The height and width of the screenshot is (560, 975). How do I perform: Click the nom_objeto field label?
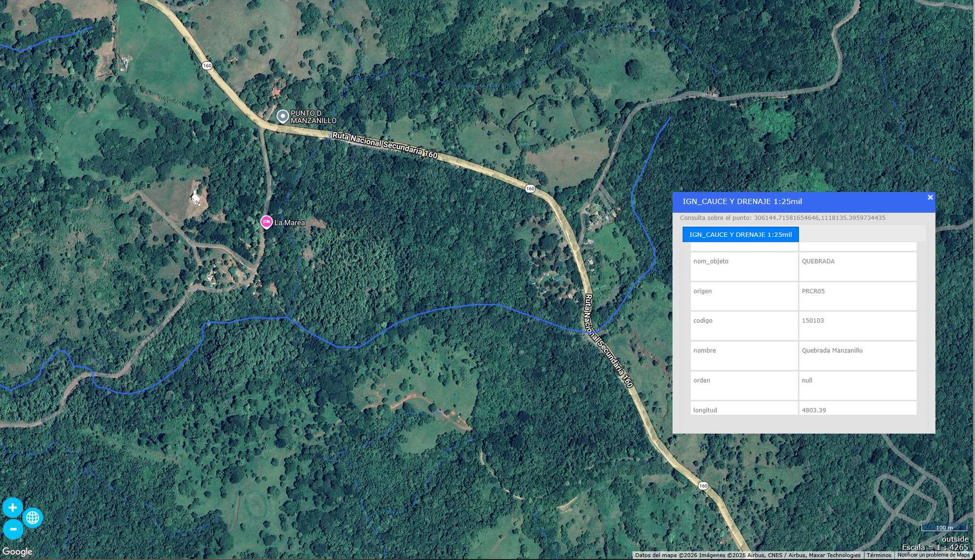click(x=711, y=261)
